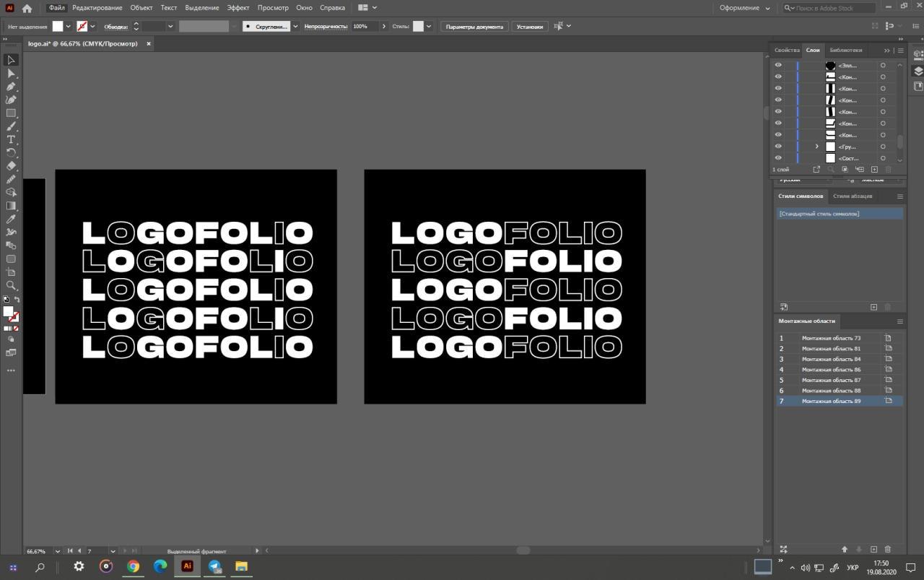The height and width of the screenshot is (580, 924).
Task: Select the Direct Selection tool
Action: pyautogui.click(x=11, y=74)
